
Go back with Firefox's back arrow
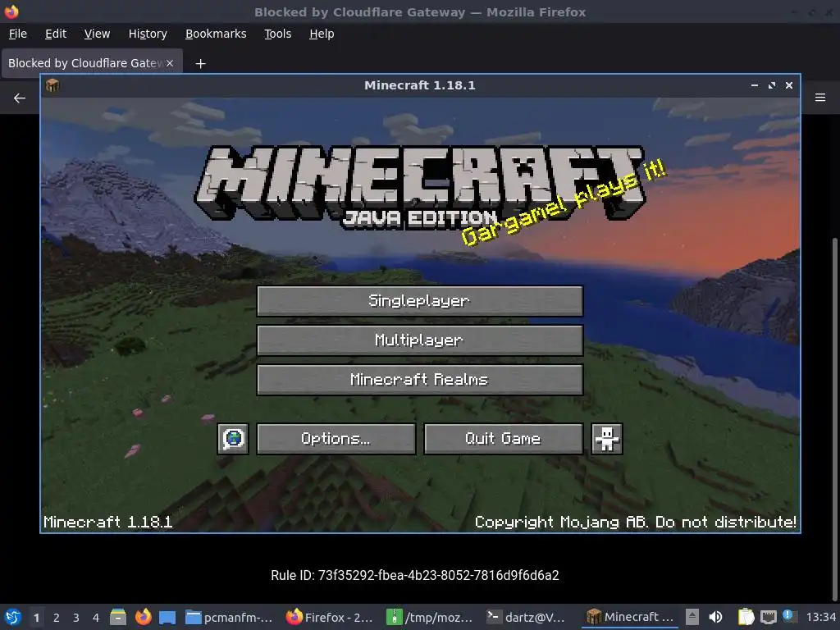(20, 98)
